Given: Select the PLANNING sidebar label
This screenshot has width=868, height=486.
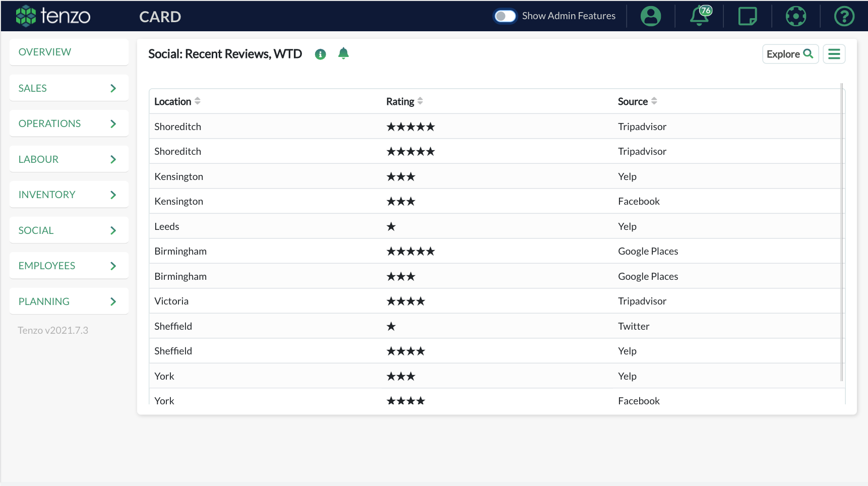Looking at the screenshot, I should (x=44, y=301).
